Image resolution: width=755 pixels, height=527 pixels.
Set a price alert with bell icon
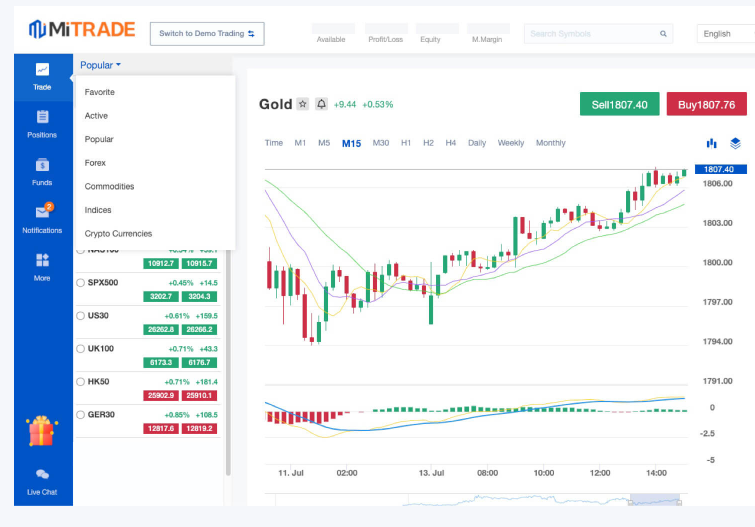click(321, 104)
